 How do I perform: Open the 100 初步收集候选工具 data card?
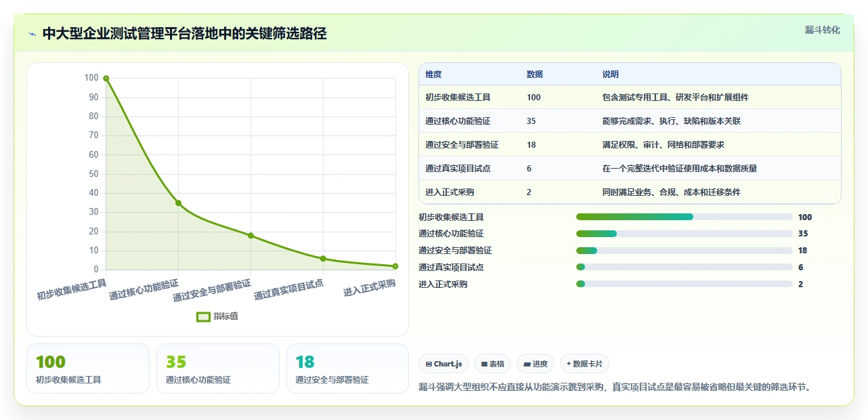pos(87,369)
